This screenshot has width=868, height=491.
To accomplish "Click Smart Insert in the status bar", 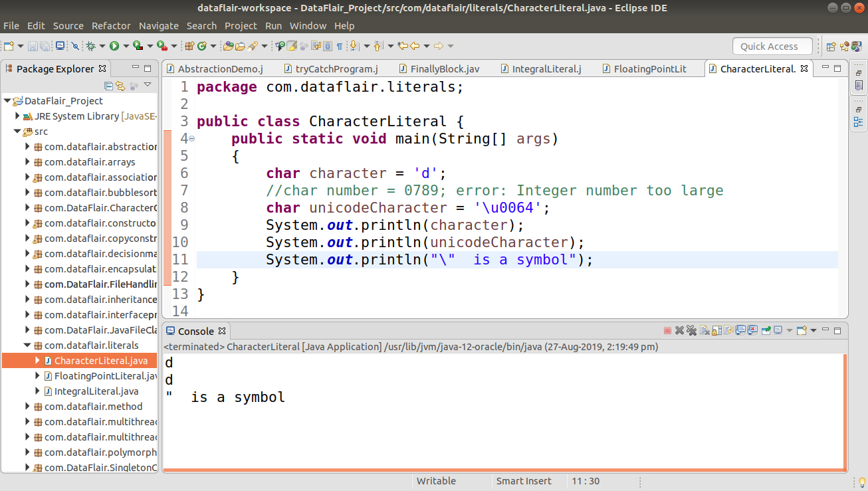I will coord(524,481).
